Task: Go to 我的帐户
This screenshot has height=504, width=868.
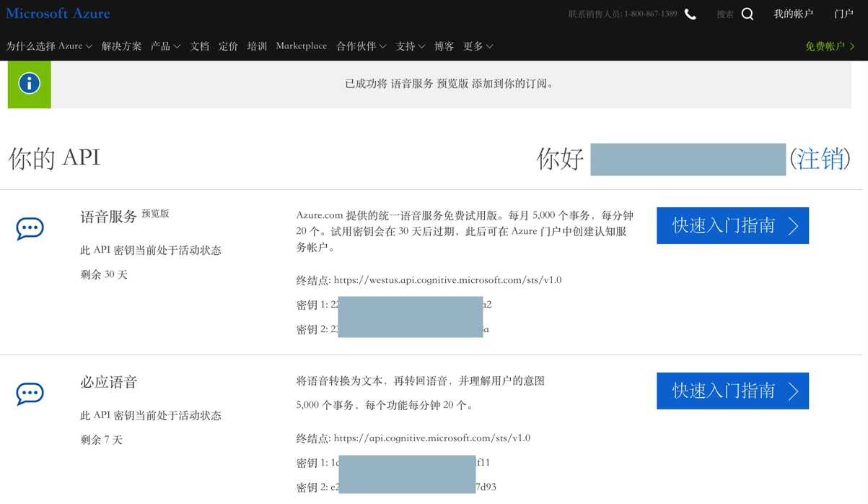Action: (793, 14)
